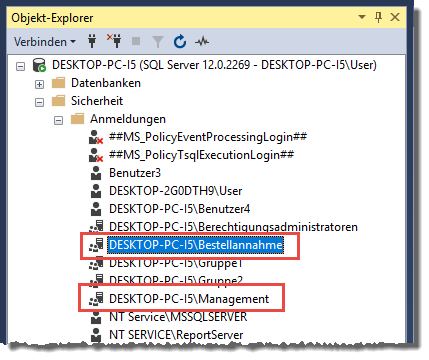
Task: Select the DESKTOP-2G0DTH9\User login
Action: coord(176,191)
